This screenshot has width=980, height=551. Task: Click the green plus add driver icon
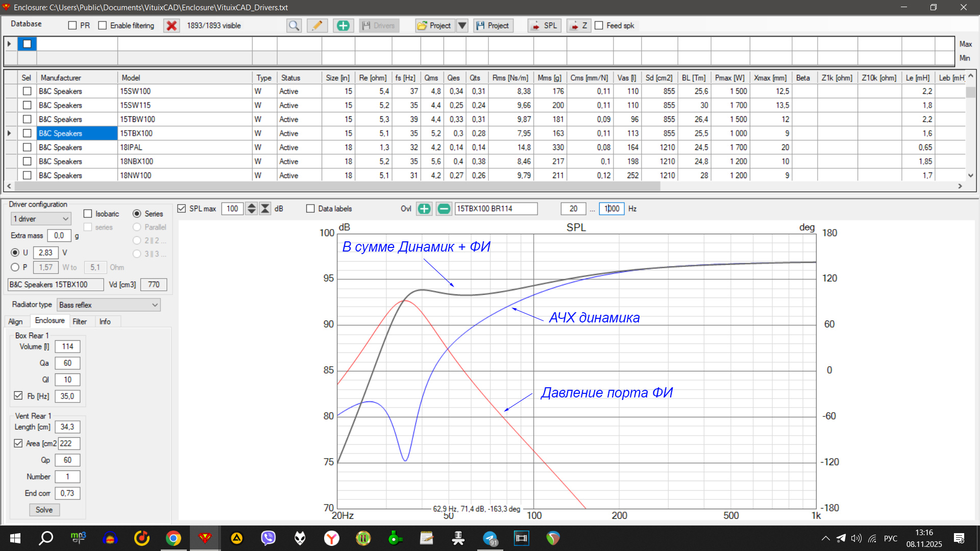pos(343,26)
